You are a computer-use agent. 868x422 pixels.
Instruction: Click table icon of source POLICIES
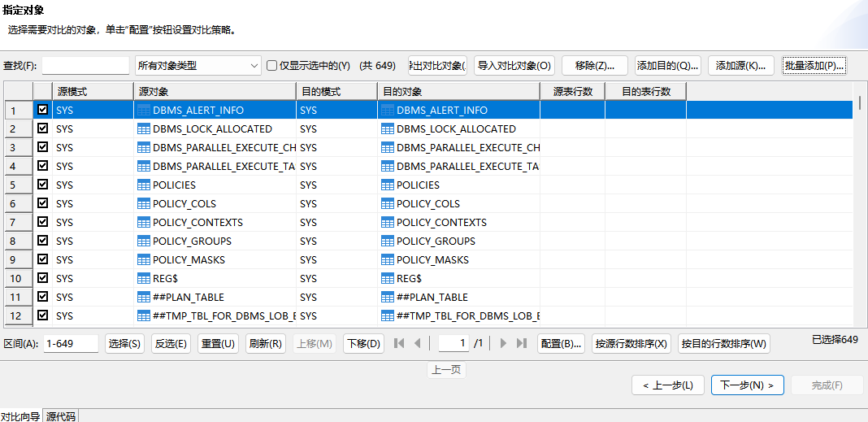point(144,185)
